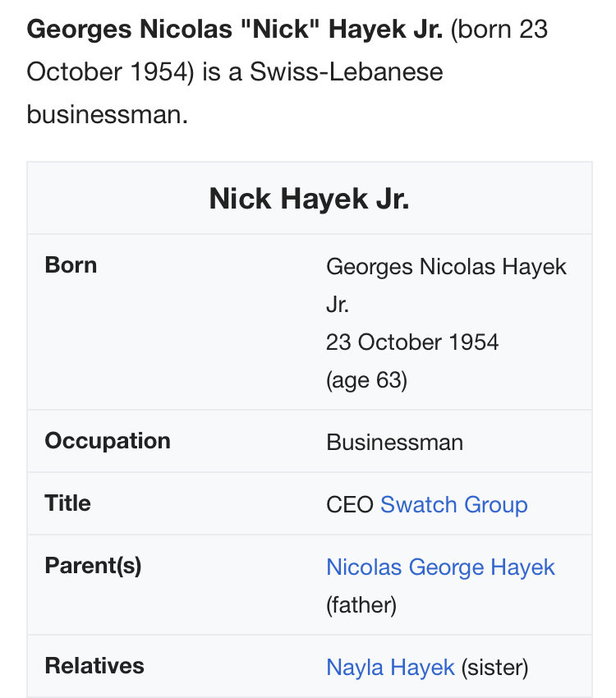The image size is (616, 698).
Task: Click the bold name Georges Nicolas "Nick" Hayek Jr.
Action: (x=235, y=30)
